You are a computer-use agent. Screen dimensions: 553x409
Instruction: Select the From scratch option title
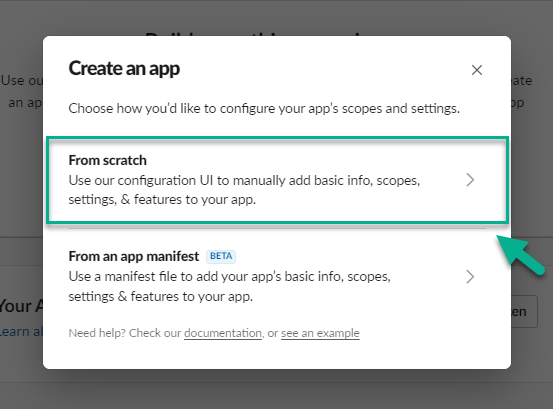pos(108,160)
